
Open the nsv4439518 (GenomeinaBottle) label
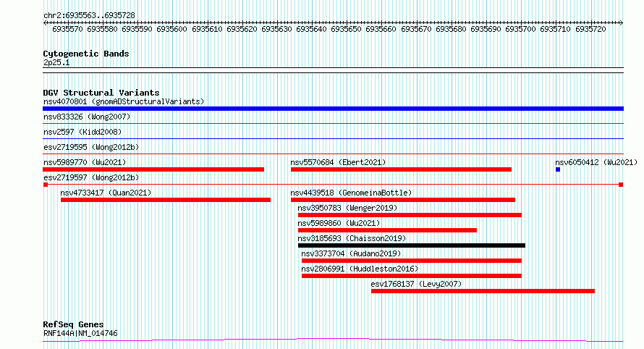pyautogui.click(x=351, y=193)
